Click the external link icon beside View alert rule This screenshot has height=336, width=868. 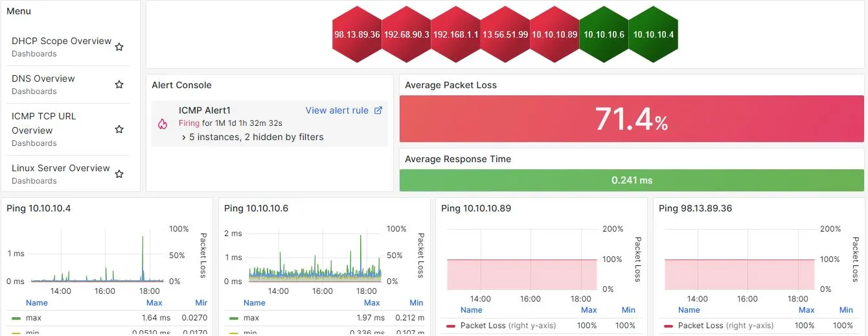379,110
